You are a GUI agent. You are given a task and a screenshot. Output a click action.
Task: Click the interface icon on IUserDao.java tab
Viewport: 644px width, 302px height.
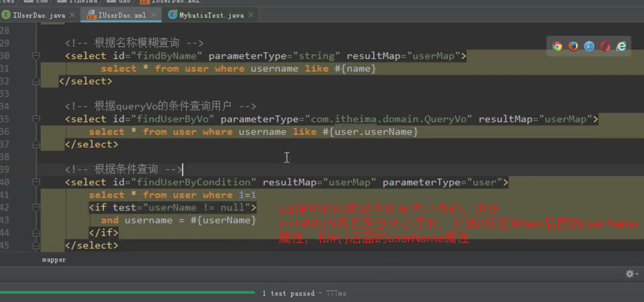tap(6, 15)
